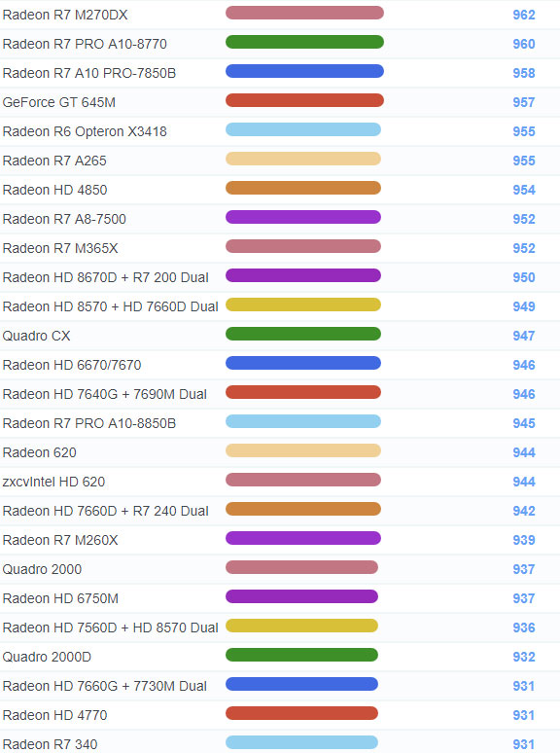Click the Radeon R7 340 name
Viewport: 560px width, 753px height.
pyautogui.click(x=50, y=744)
